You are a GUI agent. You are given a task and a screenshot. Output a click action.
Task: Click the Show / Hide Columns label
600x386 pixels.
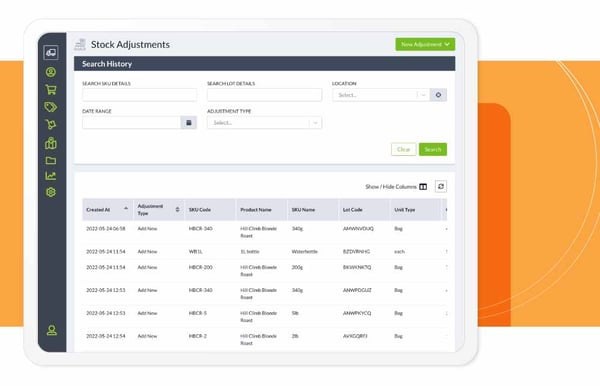(391, 187)
